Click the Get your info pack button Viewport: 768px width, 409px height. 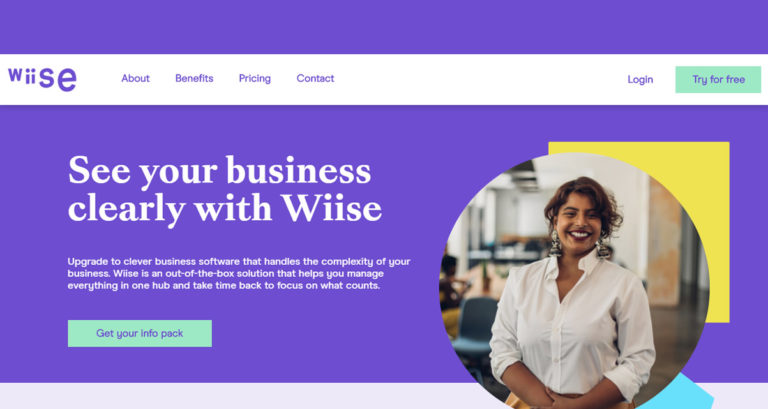tap(140, 333)
